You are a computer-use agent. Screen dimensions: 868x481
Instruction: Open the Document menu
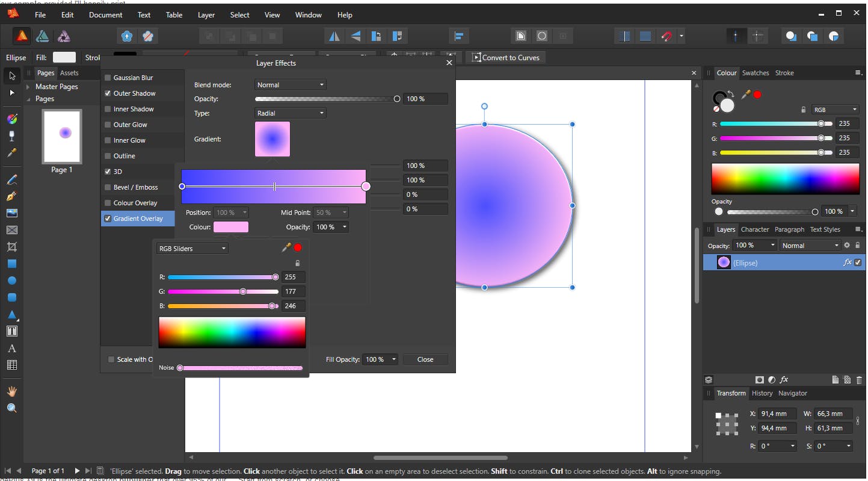point(105,14)
